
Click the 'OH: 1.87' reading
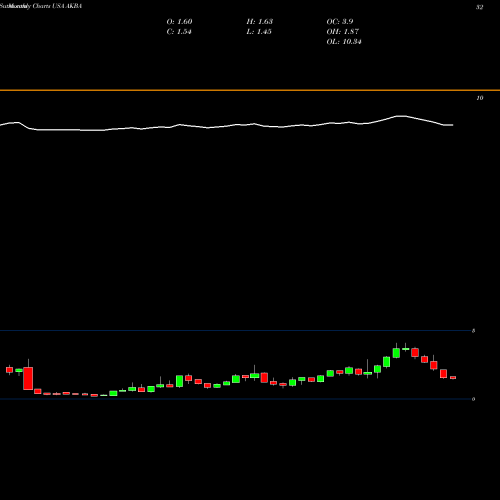[x=343, y=32]
